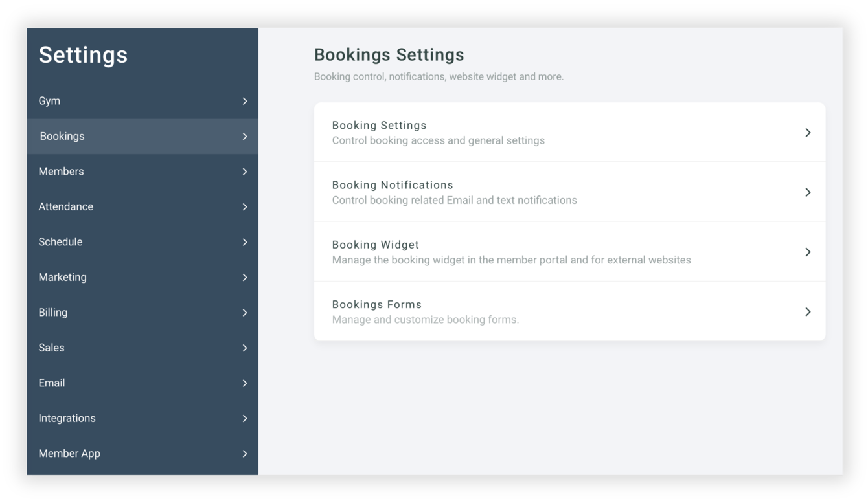Click the chevron next to Integrations
The image size is (868, 501).
pos(245,419)
